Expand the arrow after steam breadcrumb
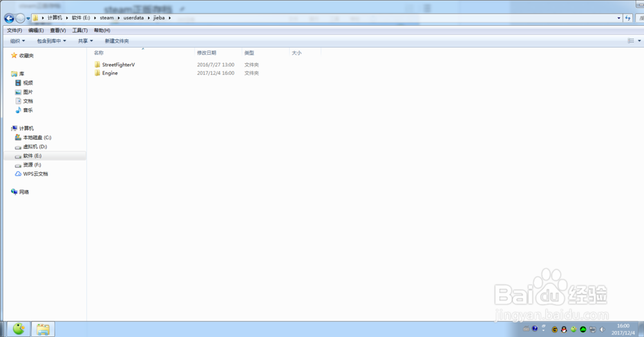 [118, 18]
